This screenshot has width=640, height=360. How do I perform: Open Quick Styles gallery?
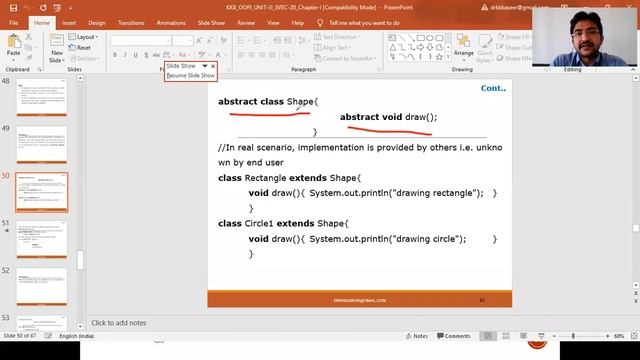click(x=485, y=48)
